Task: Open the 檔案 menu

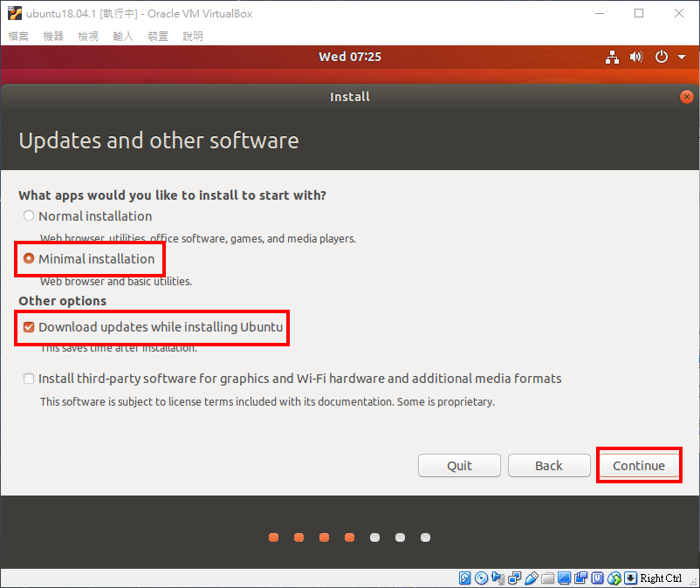Action: [18, 36]
